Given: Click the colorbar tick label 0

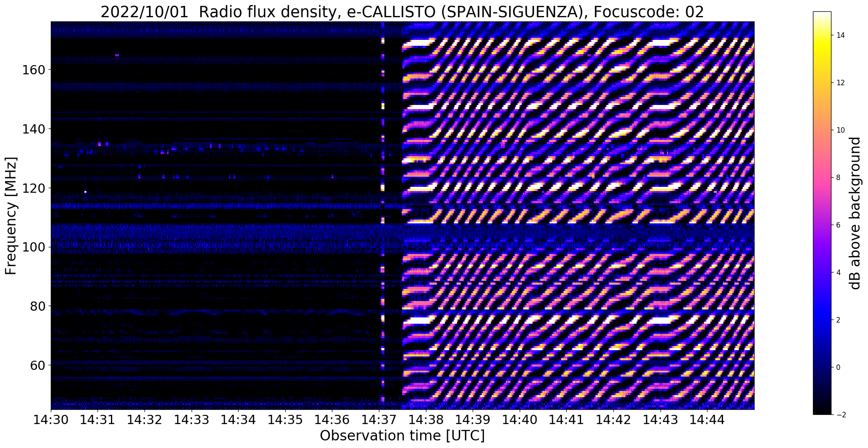Looking at the screenshot, I should 839,367.
